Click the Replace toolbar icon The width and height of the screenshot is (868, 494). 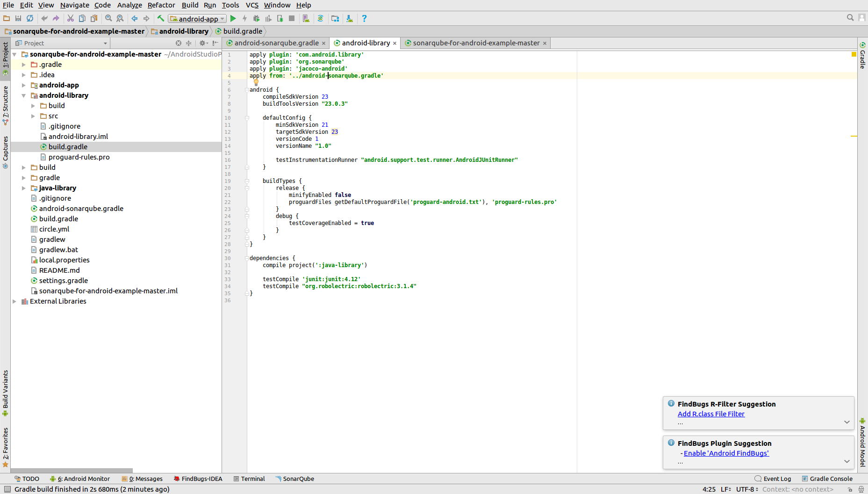pos(120,18)
